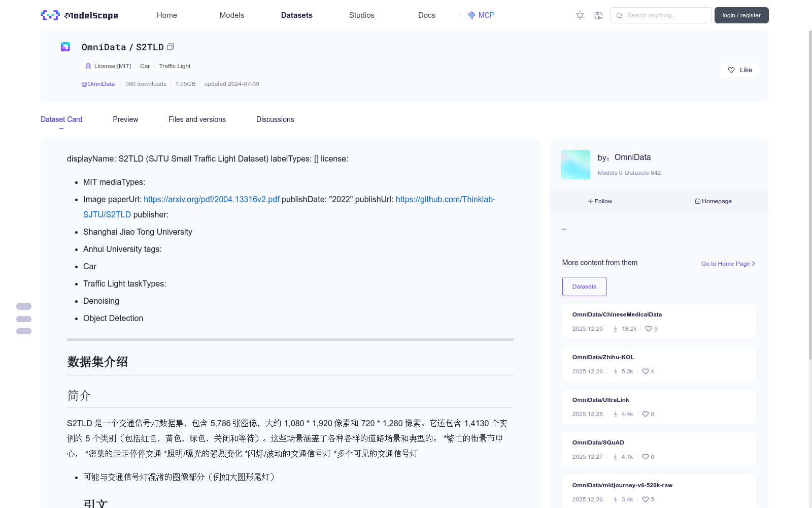Open the Go to Home Page link
This screenshot has height=508, width=812.
pyautogui.click(x=728, y=264)
